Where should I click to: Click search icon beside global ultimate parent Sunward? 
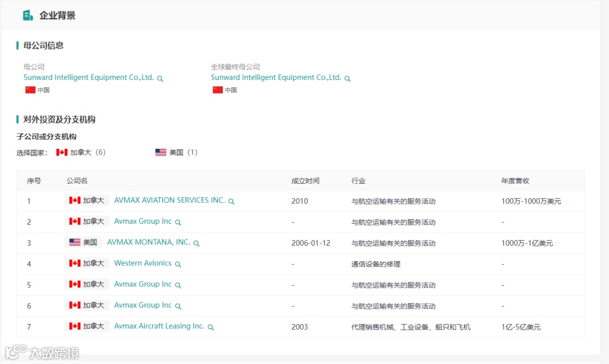pos(347,78)
